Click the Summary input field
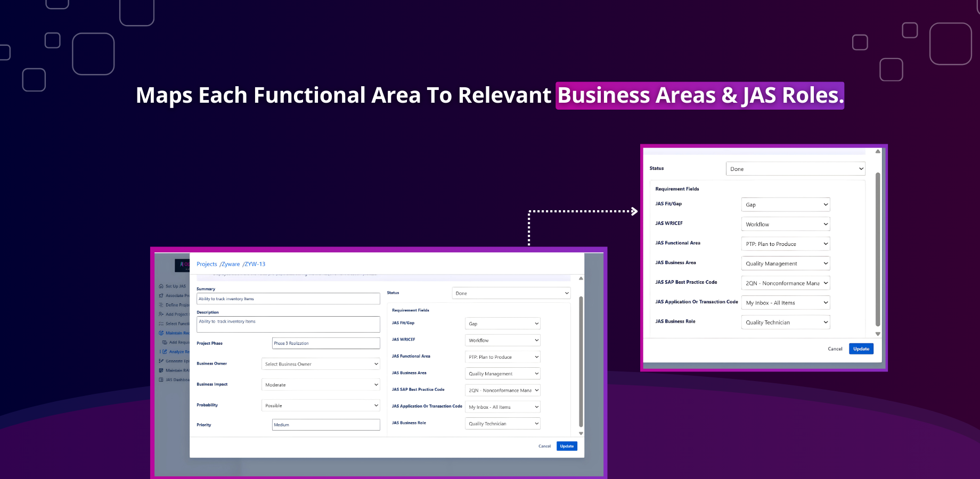 (288, 299)
